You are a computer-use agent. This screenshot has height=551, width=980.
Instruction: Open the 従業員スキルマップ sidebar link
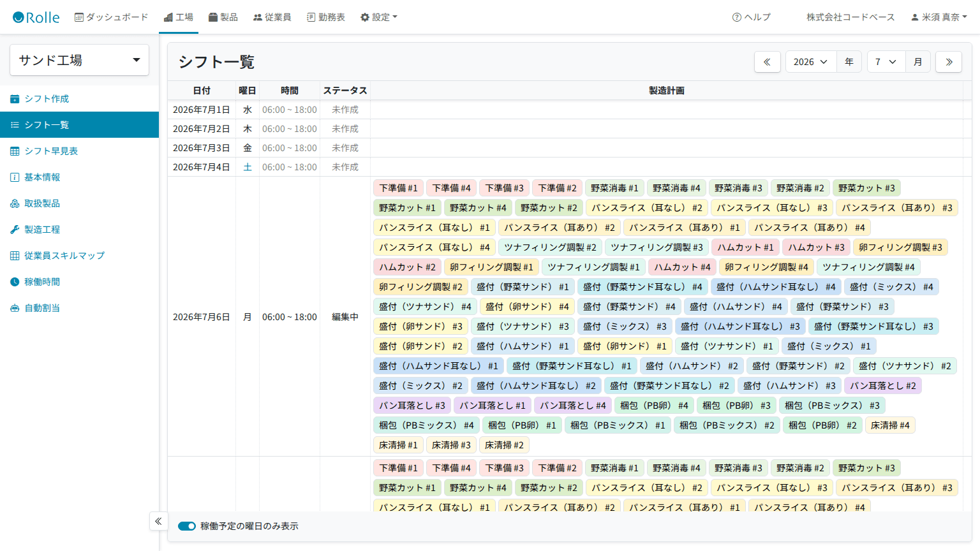pos(79,256)
